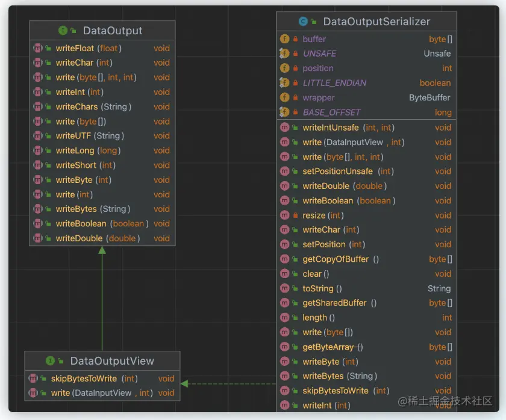Click the private lock icon beside resize
506x420 pixels.
pos(295,215)
